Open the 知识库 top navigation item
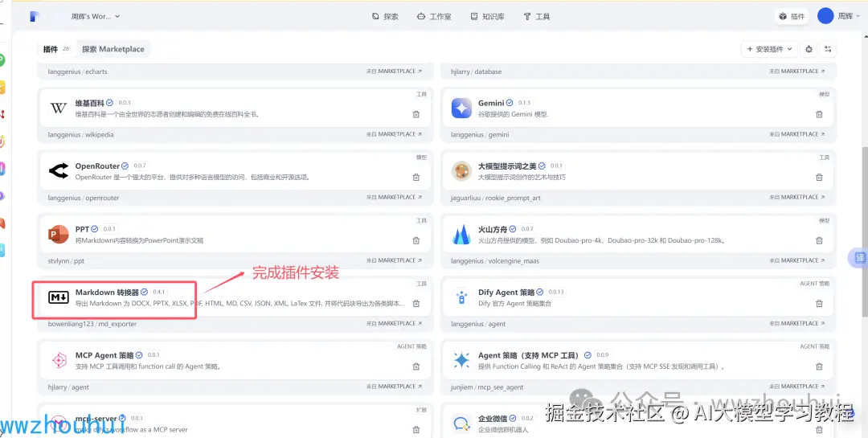The width and height of the screenshot is (868, 438). (487, 17)
